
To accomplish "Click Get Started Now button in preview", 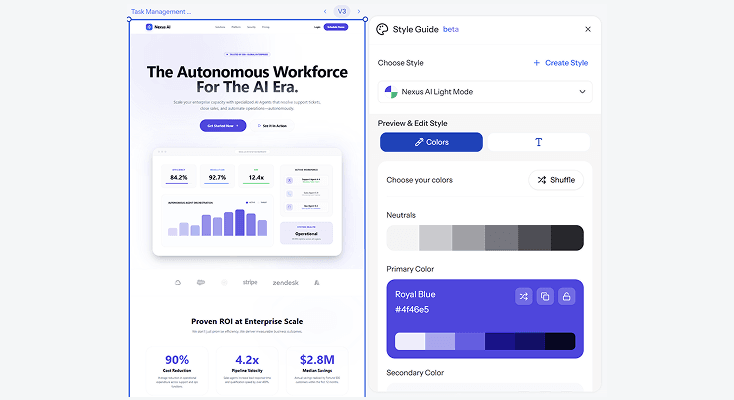I will 223,126.
